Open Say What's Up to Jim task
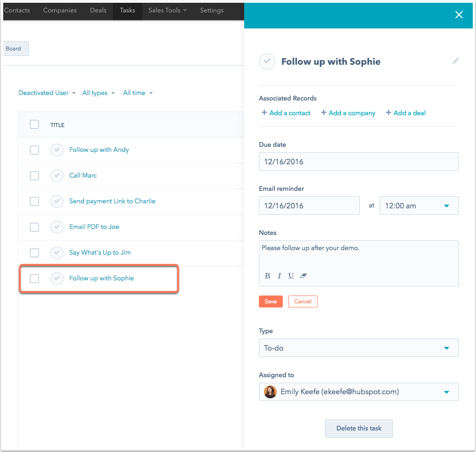 tap(100, 252)
